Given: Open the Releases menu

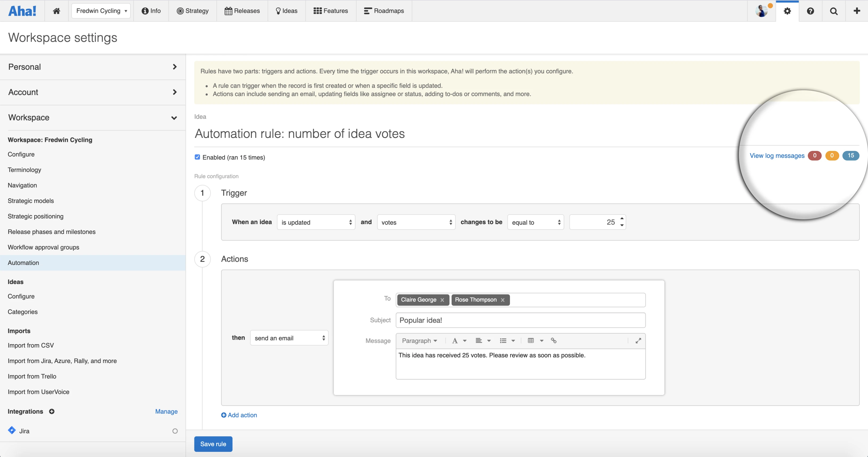Looking at the screenshot, I should [242, 11].
